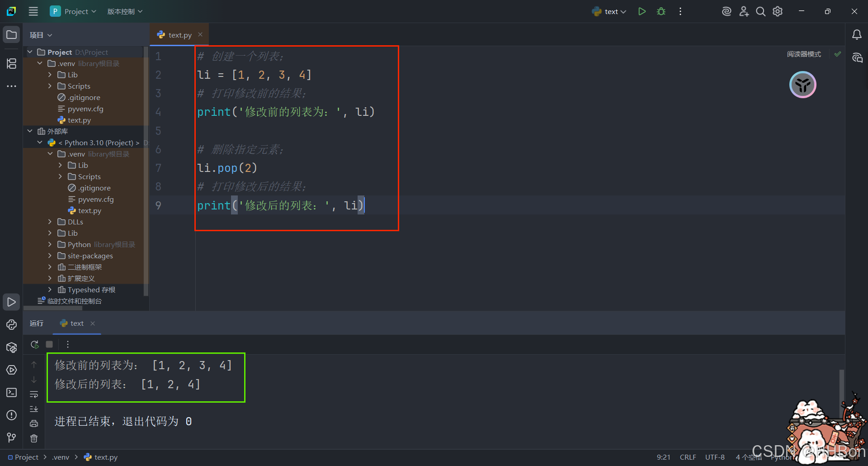Viewport: 868px width, 466px height.
Task: Print the console output
Action: click(x=34, y=423)
